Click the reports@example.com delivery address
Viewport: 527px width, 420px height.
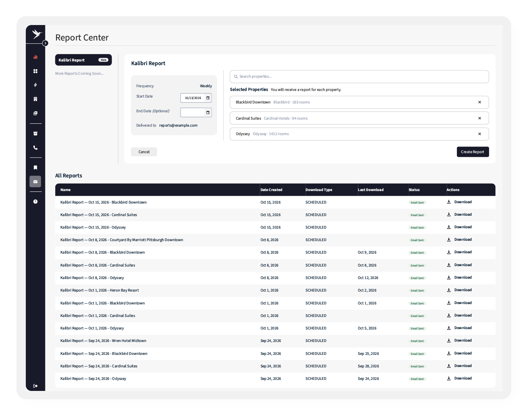pyautogui.click(x=178, y=126)
